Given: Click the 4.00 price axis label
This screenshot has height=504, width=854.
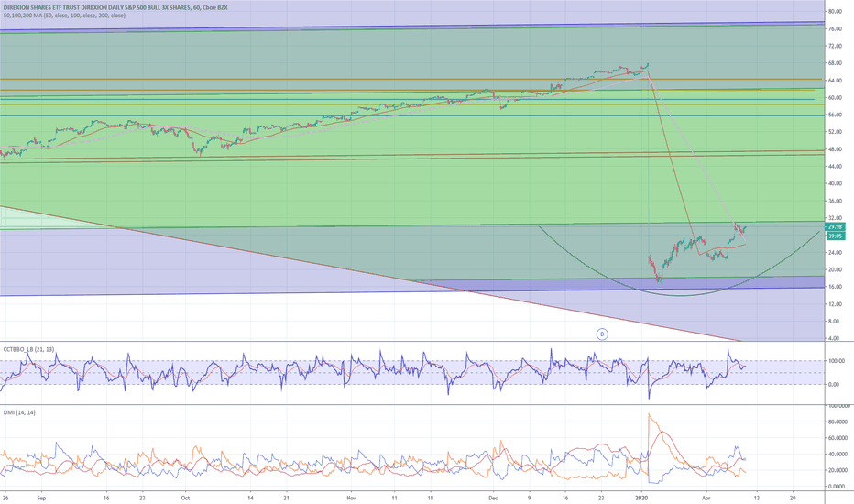Looking at the screenshot, I should 836,338.
